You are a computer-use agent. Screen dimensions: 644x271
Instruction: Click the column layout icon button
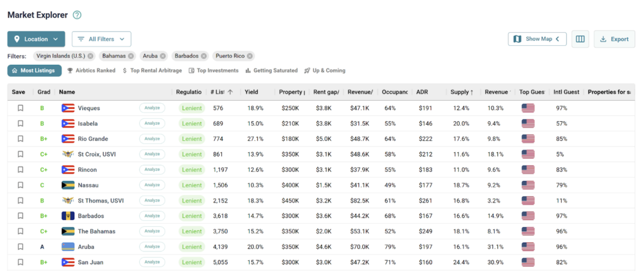coord(580,39)
